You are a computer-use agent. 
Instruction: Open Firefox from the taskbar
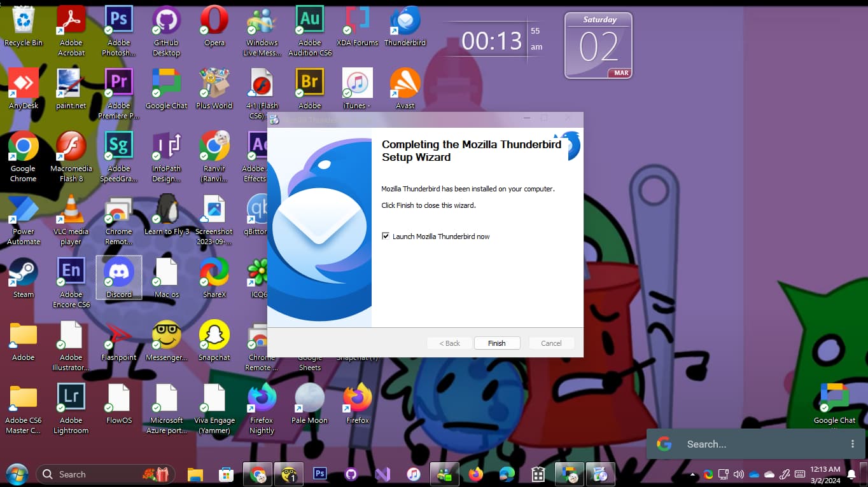[x=475, y=474]
